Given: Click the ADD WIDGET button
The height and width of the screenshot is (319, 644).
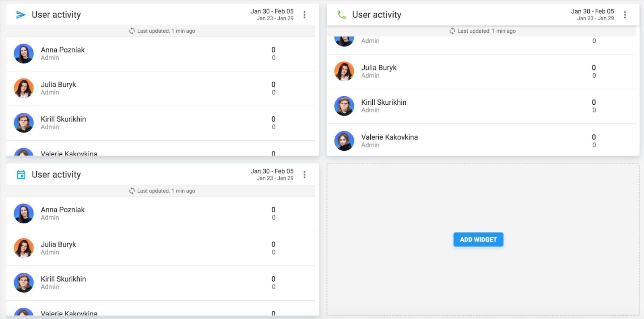Looking at the screenshot, I should click(x=479, y=240).
